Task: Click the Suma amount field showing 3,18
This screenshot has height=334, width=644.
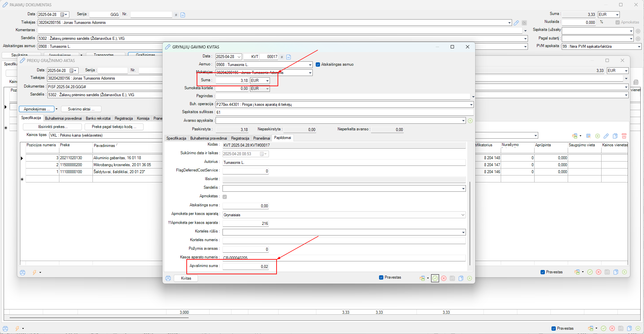Action: tap(232, 81)
